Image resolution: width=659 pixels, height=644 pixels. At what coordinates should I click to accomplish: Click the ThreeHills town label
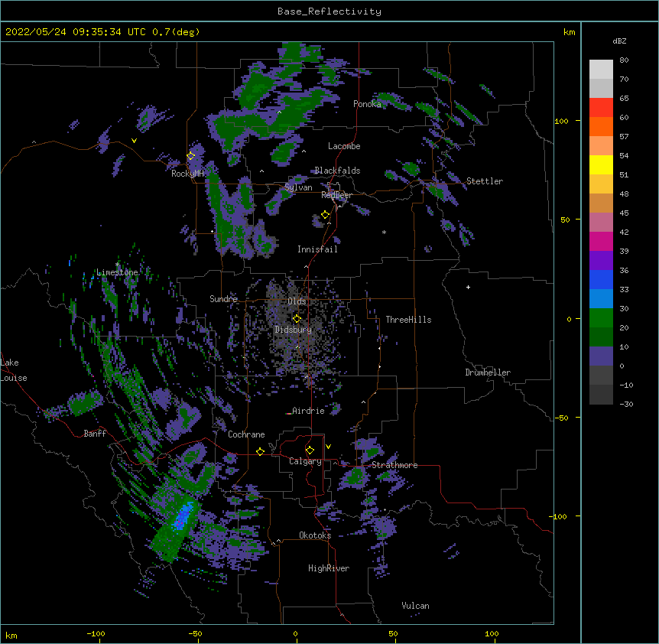click(x=408, y=320)
